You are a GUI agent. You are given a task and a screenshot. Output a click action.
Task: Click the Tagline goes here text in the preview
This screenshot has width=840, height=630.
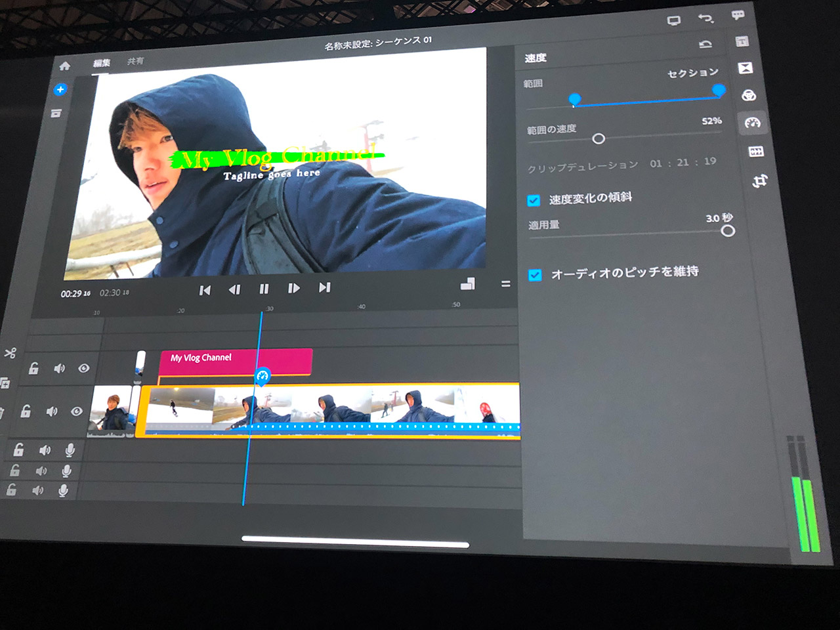click(272, 174)
